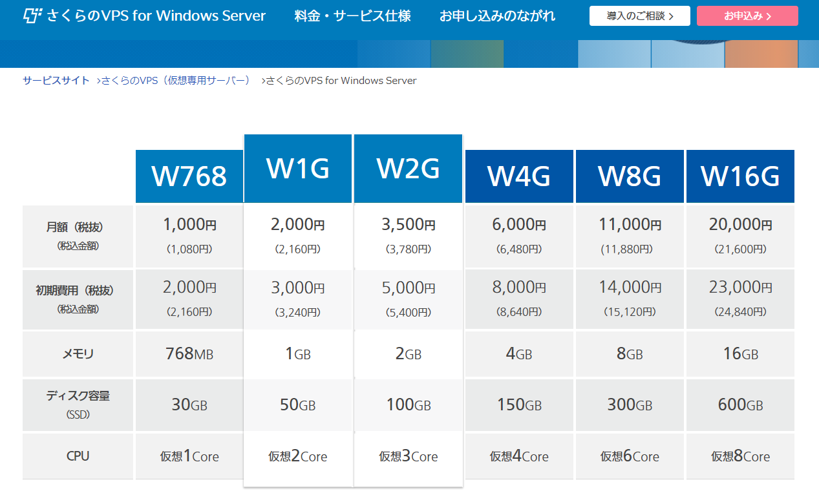Click the 仮想2Core CPU value

(298, 456)
